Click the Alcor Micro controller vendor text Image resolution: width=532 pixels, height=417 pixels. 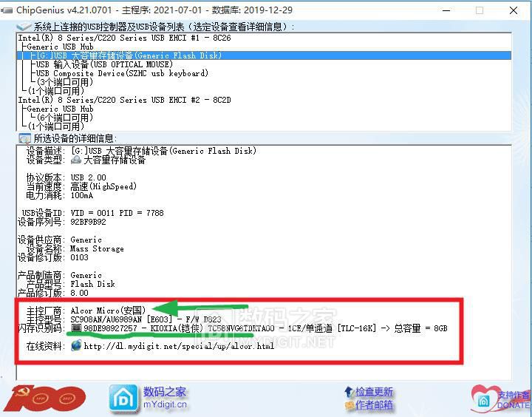click(x=108, y=311)
